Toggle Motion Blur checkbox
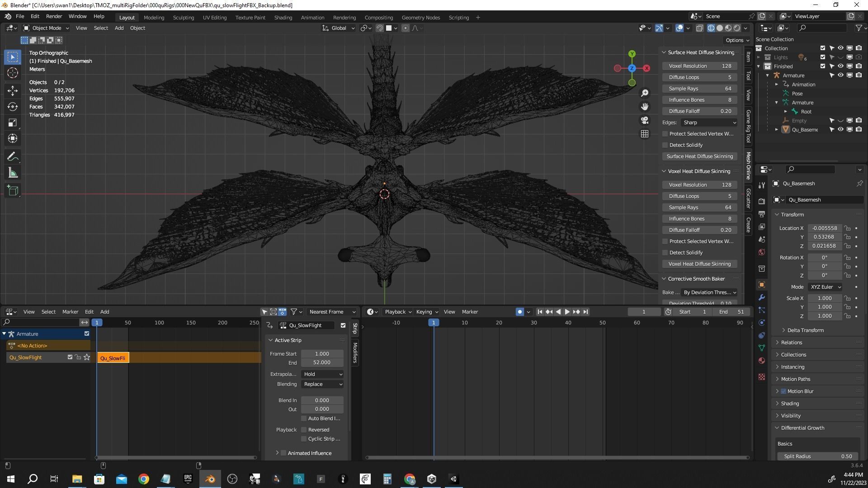This screenshot has width=868, height=488. coord(783,391)
